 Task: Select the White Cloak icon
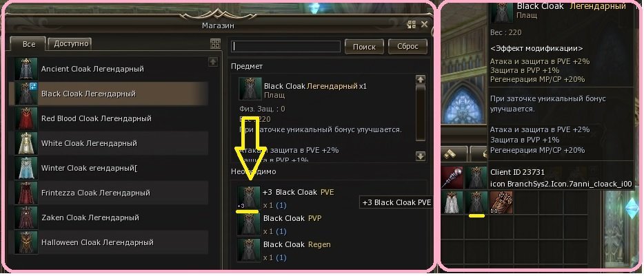point(26,143)
